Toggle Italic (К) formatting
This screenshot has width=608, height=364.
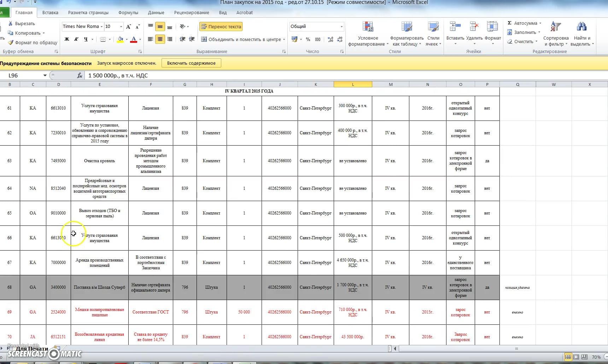(x=76, y=39)
